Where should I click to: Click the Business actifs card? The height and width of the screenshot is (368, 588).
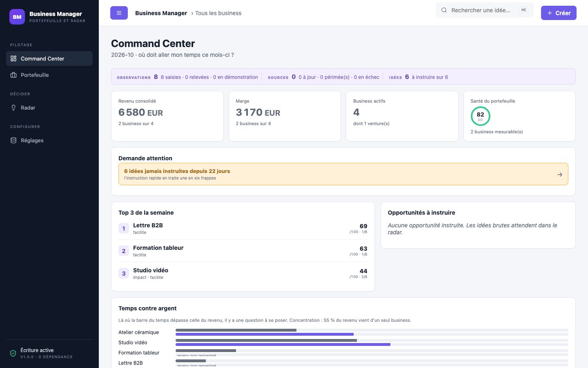(402, 116)
